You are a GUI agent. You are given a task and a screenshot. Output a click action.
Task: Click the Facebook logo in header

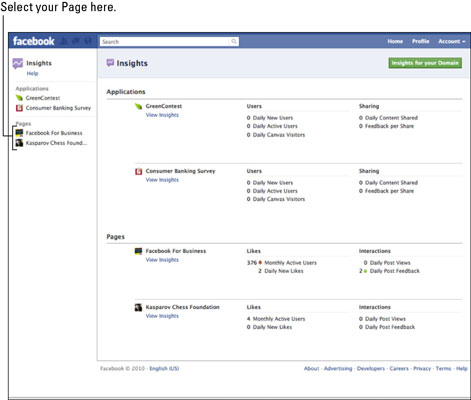click(33, 41)
